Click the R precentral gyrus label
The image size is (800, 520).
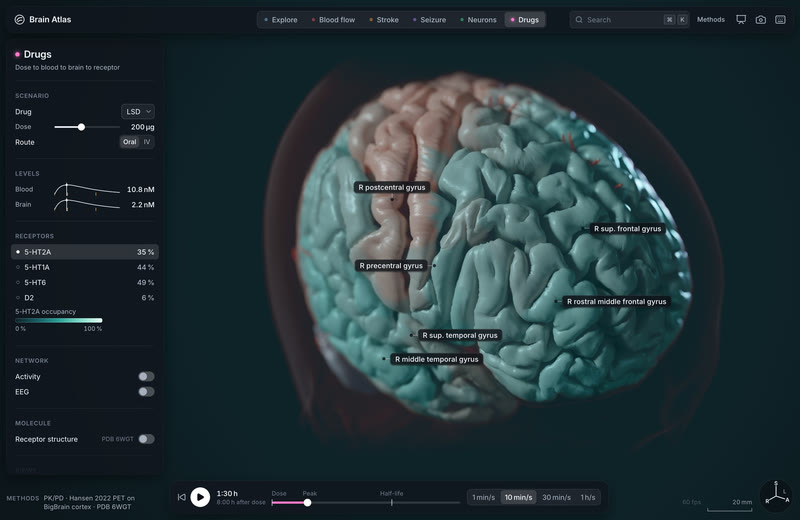[x=391, y=265]
